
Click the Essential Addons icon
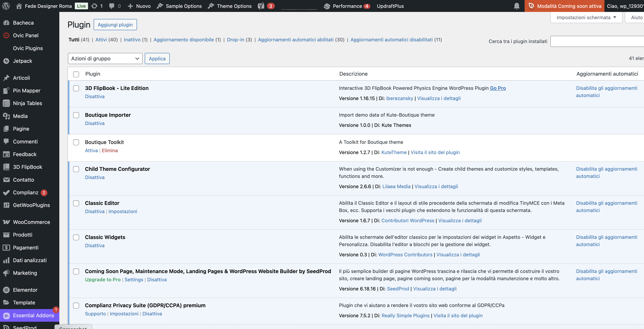pos(6,316)
